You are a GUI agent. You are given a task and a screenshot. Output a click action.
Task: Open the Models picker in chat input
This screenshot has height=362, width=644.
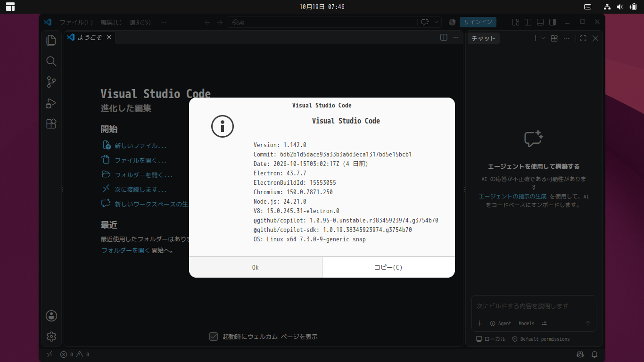pyautogui.click(x=527, y=323)
